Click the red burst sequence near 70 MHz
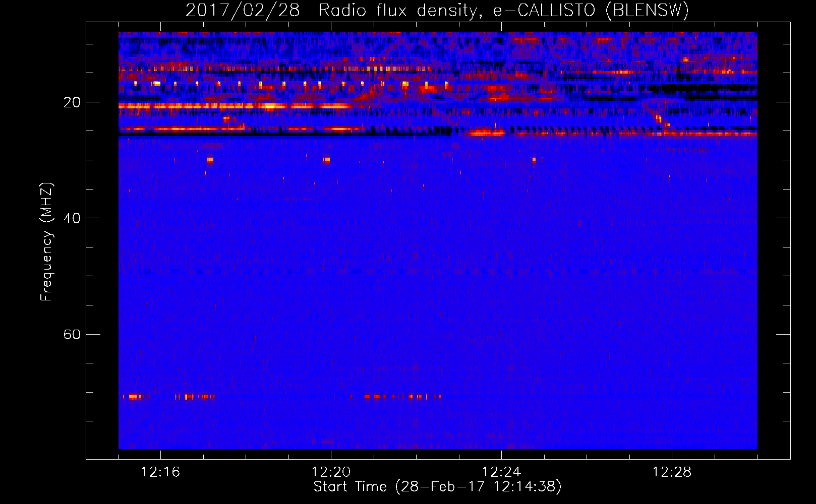Screen dimensions: 816x504 282,397
